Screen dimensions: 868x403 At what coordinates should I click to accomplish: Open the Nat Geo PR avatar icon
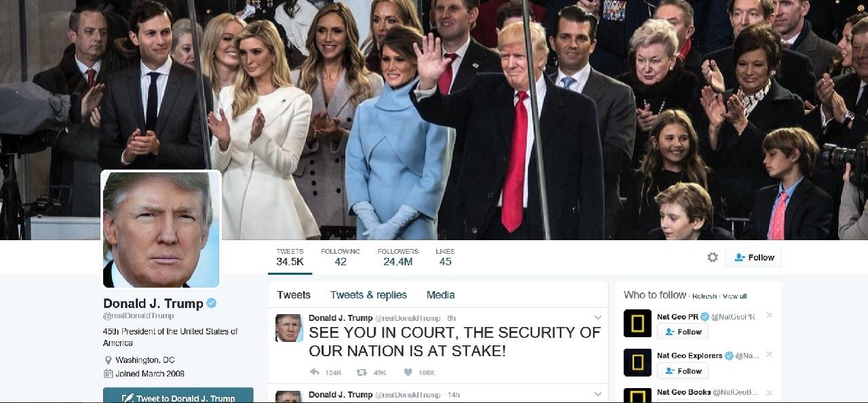pyautogui.click(x=637, y=324)
